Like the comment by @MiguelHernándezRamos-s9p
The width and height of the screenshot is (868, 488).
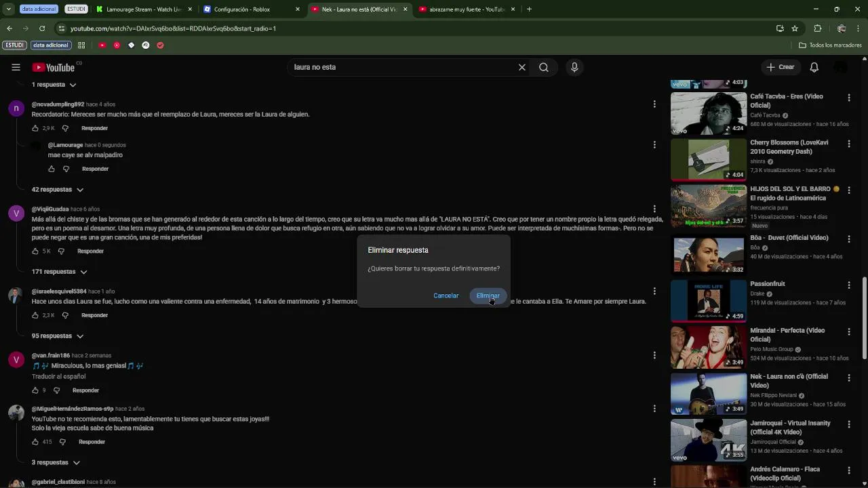[x=35, y=442]
